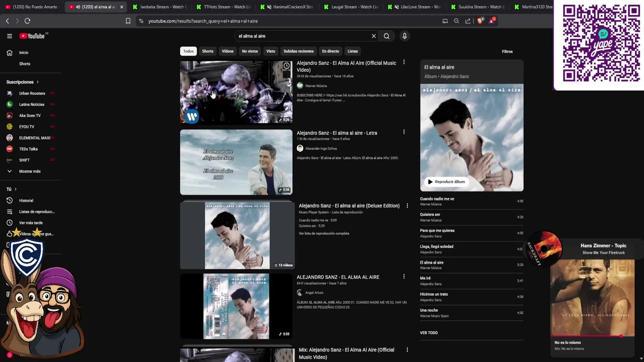Close the el alma al aire browser tab
The height and width of the screenshot is (362, 644).
point(121,7)
